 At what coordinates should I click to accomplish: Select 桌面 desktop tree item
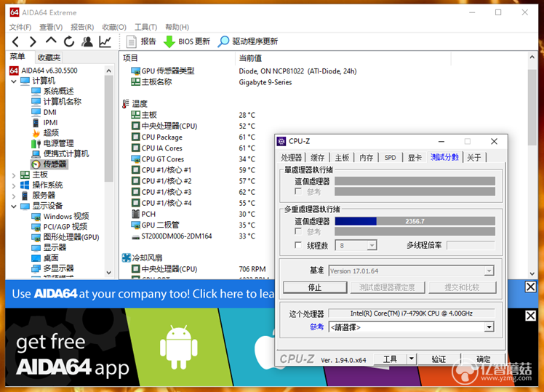click(45, 258)
